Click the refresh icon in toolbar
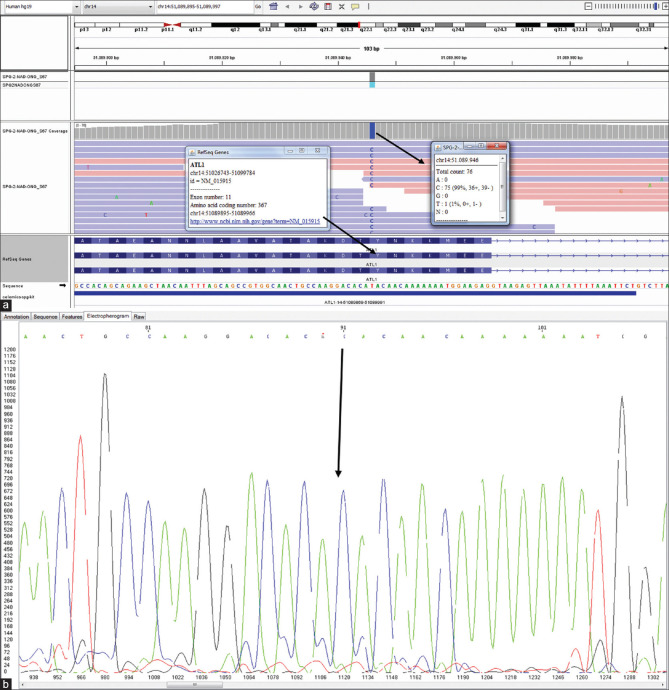The image size is (669, 690). (x=314, y=6)
